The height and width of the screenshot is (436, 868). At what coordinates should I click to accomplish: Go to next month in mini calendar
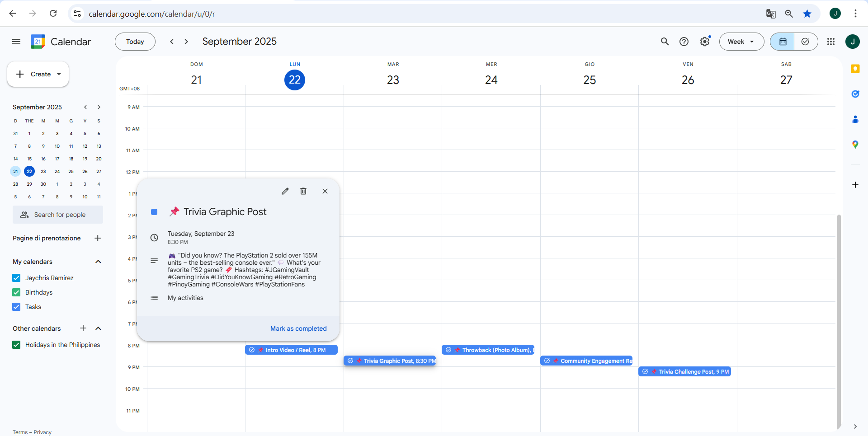click(x=99, y=107)
